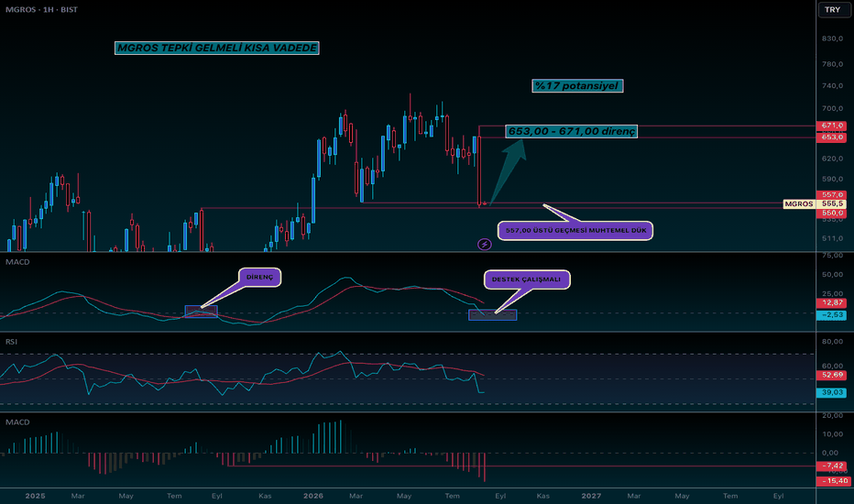Screen dimensions: 854x504
Task: Select the %17 potansiyel text label
Action: point(577,85)
